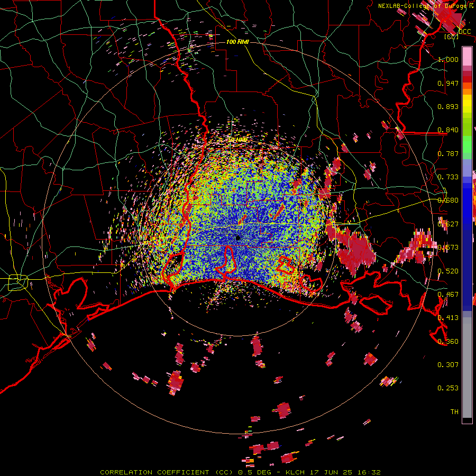Viewport: 476px width, 476px height.
Task: Click the "DCC" label above the color scale
Action: click(x=464, y=32)
